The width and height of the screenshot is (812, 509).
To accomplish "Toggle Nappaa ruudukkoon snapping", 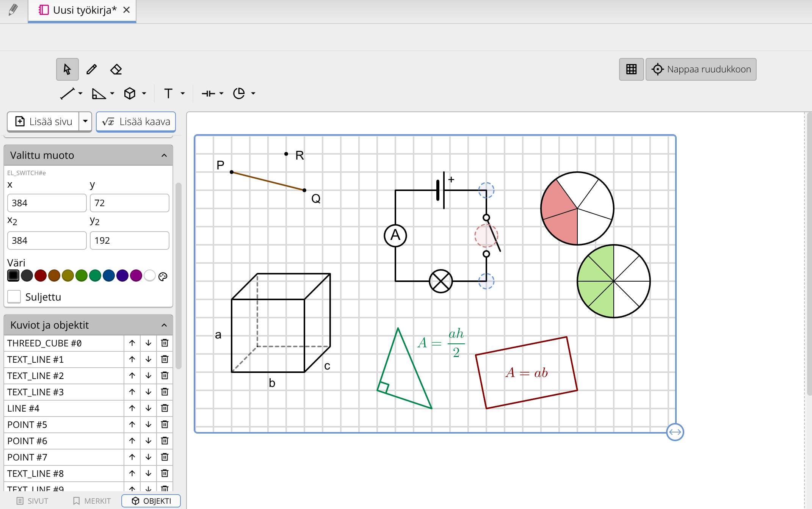I will point(701,69).
